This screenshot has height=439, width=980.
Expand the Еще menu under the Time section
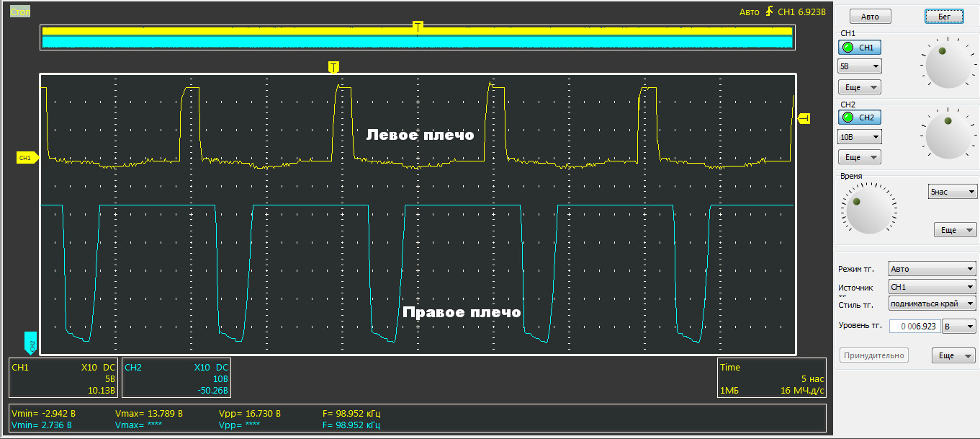tap(955, 230)
